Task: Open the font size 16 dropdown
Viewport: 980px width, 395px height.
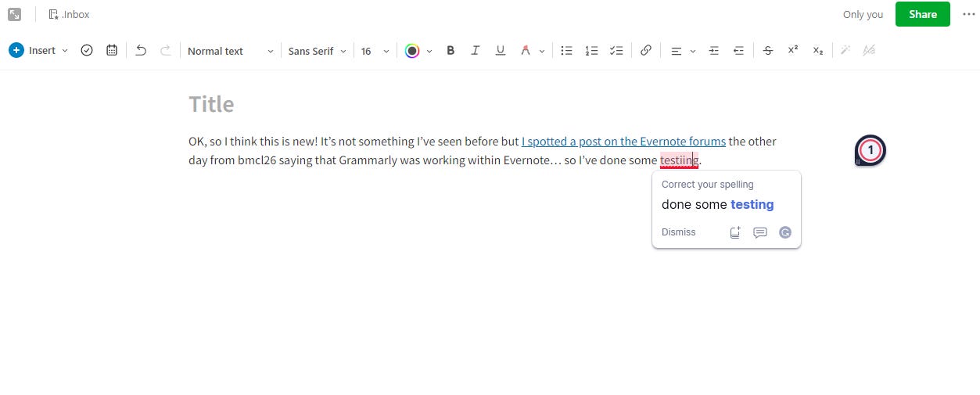Action: [375, 51]
